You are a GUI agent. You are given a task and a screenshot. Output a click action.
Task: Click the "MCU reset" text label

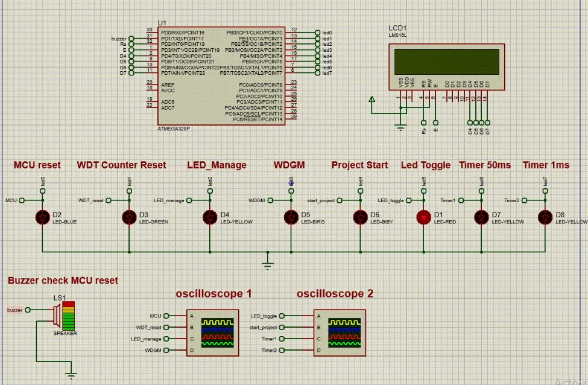click(x=37, y=165)
